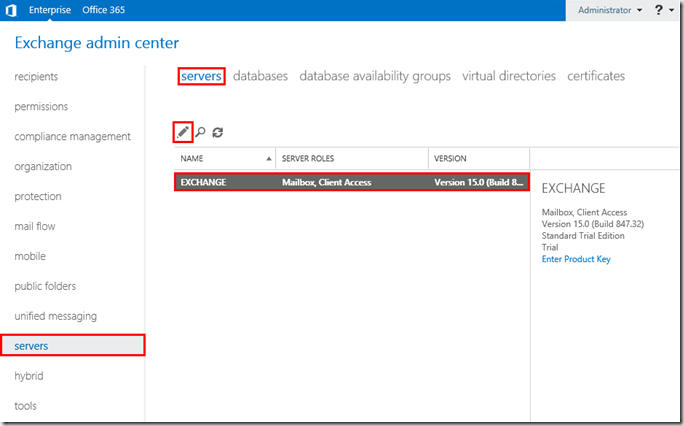Viewport: 684px width, 426px height.
Task: Go to virtual directories tab
Action: pos(509,76)
